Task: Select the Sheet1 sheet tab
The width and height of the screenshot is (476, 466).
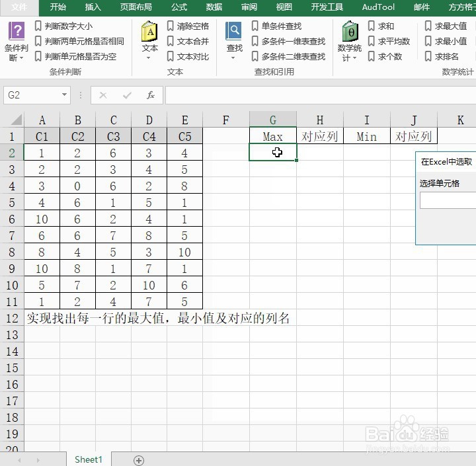Action: point(89,459)
